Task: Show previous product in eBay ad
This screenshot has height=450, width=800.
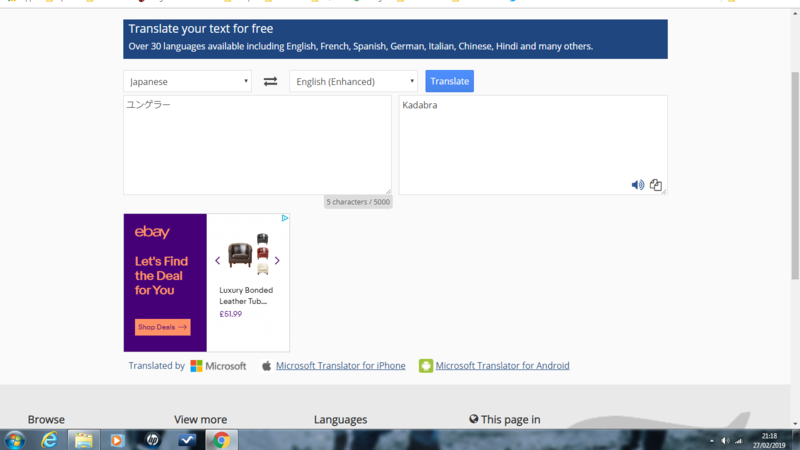Action: (218, 261)
